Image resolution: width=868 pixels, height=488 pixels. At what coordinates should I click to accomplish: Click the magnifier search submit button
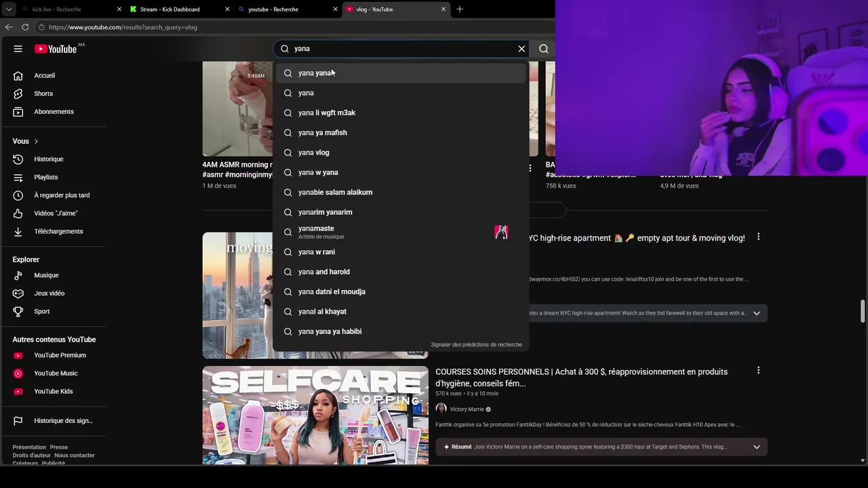click(x=543, y=49)
